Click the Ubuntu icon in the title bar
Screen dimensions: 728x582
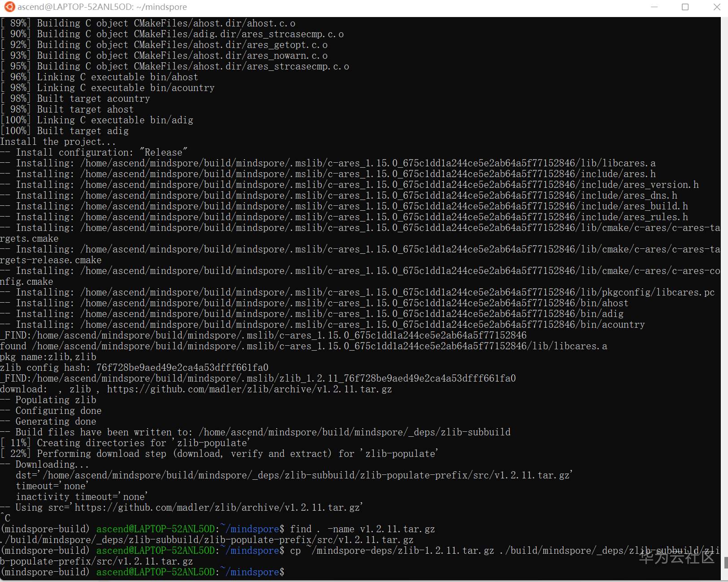coord(9,7)
